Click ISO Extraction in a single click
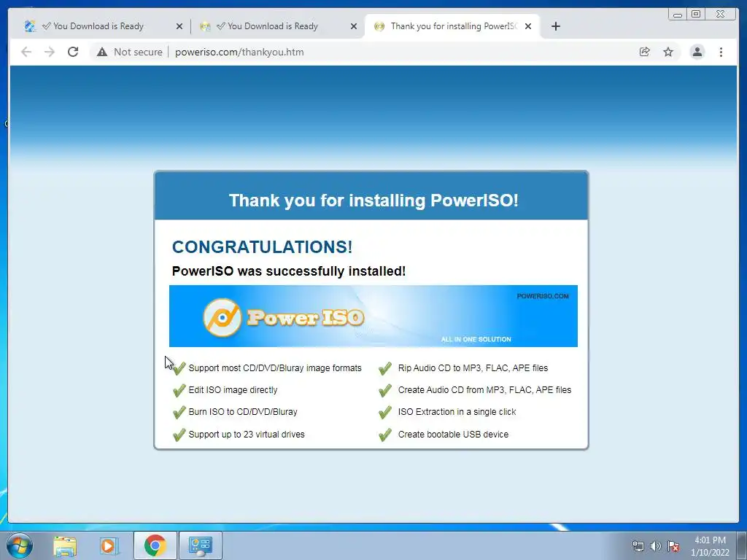Image resolution: width=747 pixels, height=560 pixels. point(457,411)
